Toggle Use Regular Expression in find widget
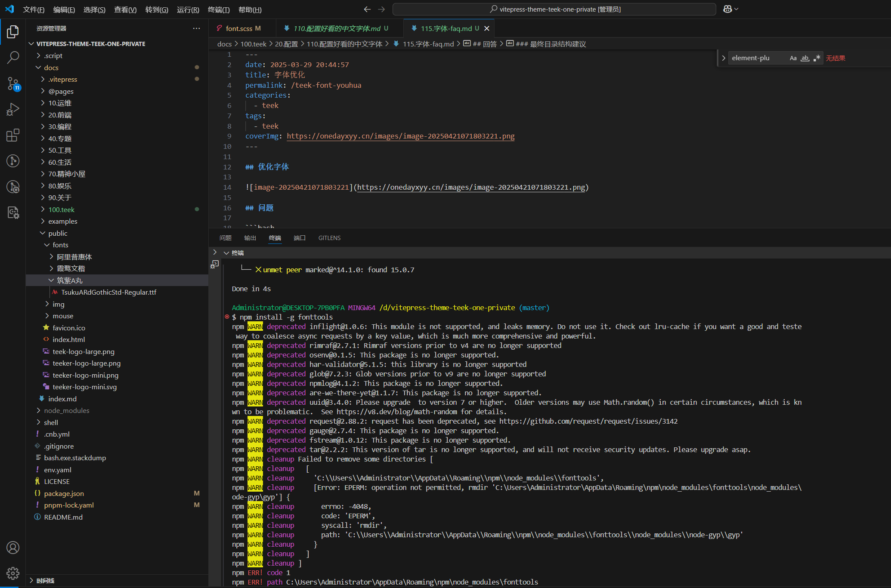The image size is (891, 588). (x=817, y=58)
